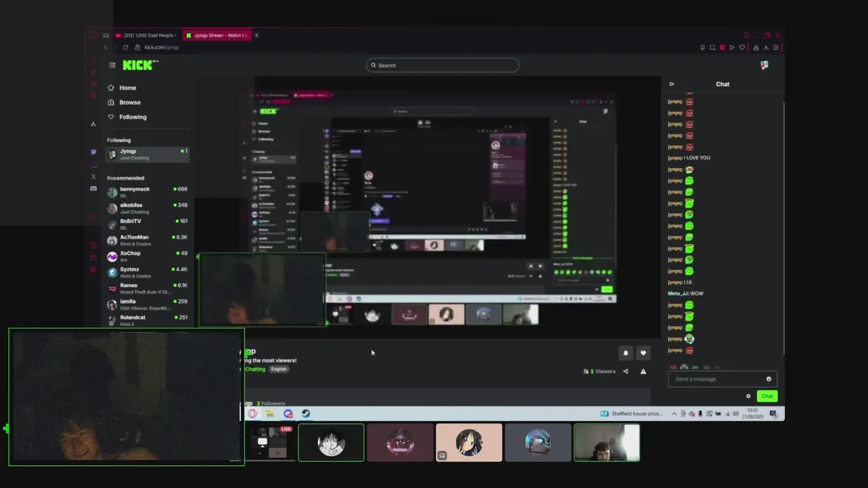Click the browser toolbar heart bookmark icon

pos(742,47)
